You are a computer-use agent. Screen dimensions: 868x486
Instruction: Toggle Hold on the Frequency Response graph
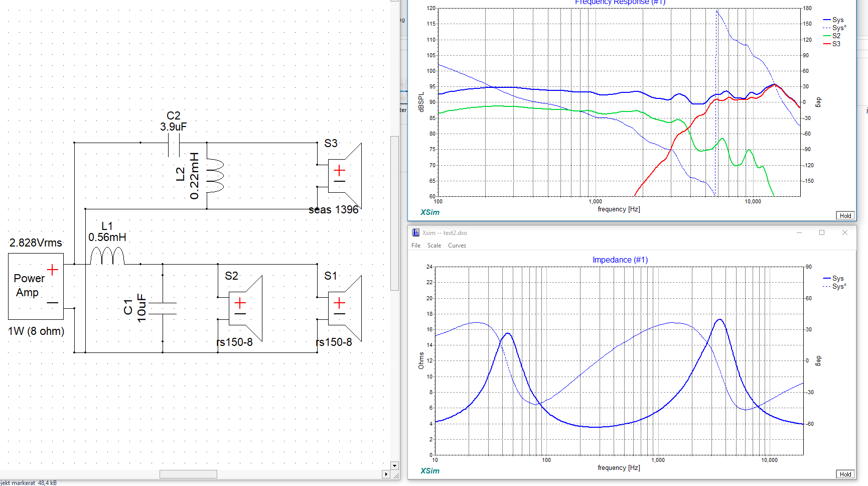(845, 215)
